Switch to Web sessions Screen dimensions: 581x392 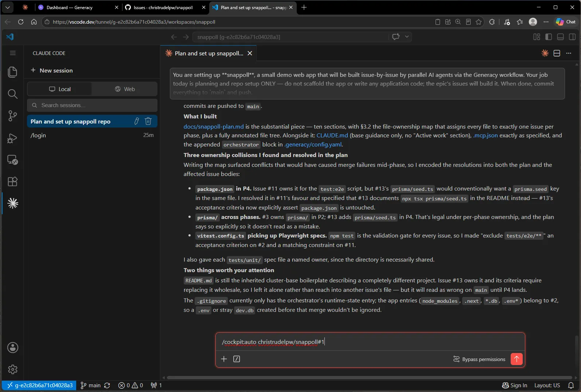pos(125,89)
